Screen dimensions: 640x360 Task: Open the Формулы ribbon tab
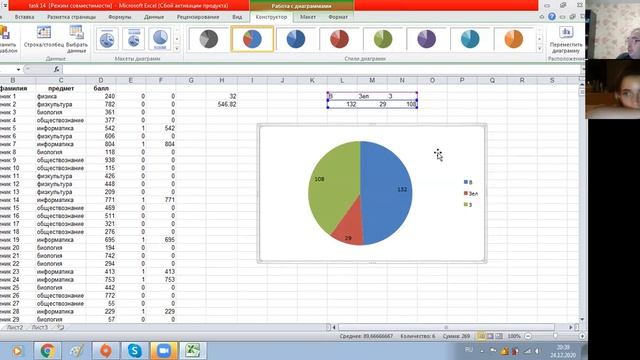[120, 17]
